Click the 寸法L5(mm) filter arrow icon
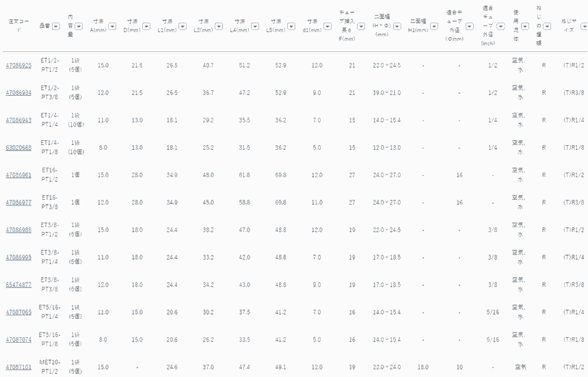The image size is (588, 377). tap(291, 27)
